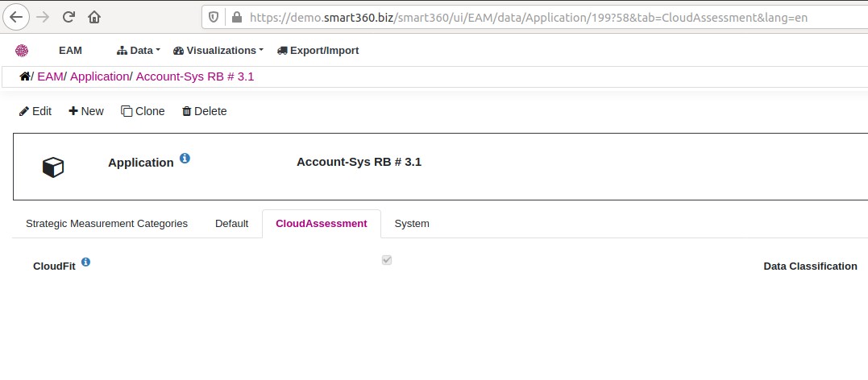Click the Account-Sys RB # 3.1 heading
This screenshot has width=868, height=380.
pyautogui.click(x=359, y=162)
